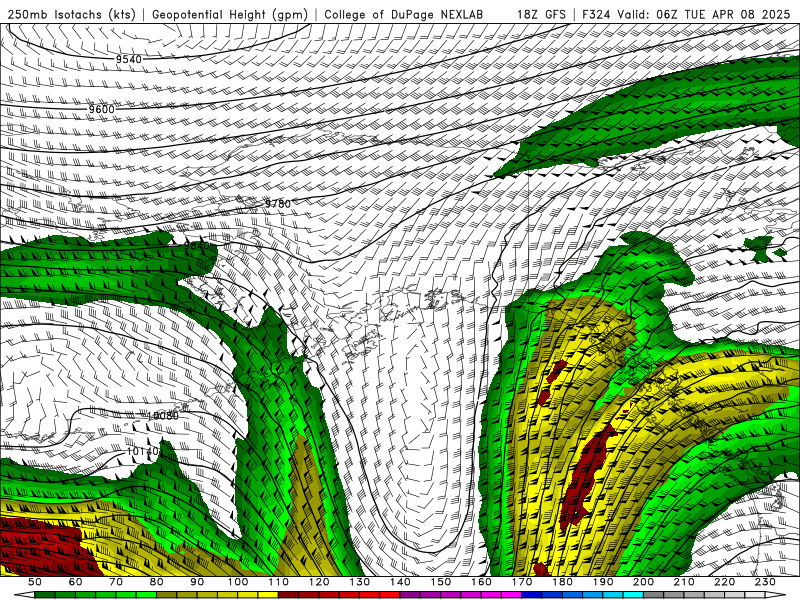
Task: Click the '170' value on the color scale
Action: pos(522,582)
